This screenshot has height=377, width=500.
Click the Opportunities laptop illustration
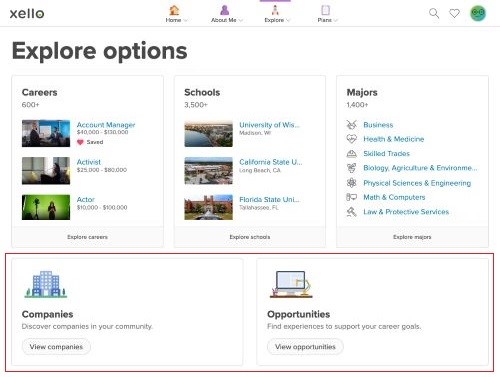point(291,284)
